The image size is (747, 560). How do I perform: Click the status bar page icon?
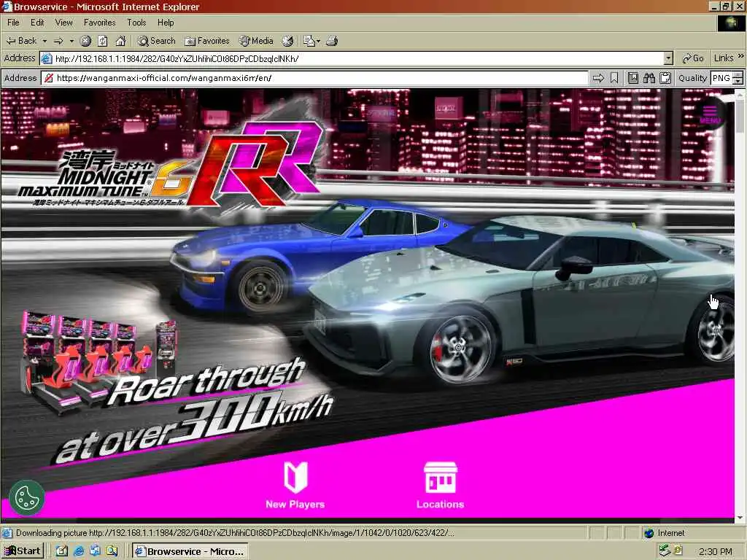(x=7, y=533)
